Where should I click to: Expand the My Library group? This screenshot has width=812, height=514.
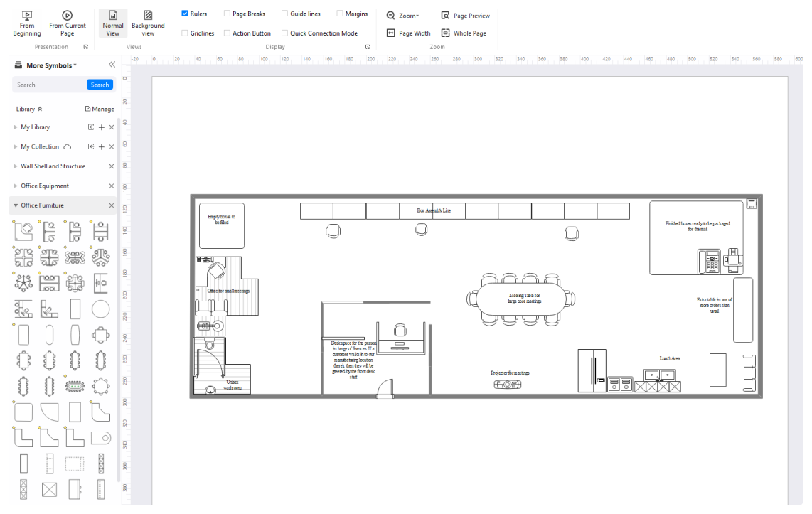click(16, 127)
